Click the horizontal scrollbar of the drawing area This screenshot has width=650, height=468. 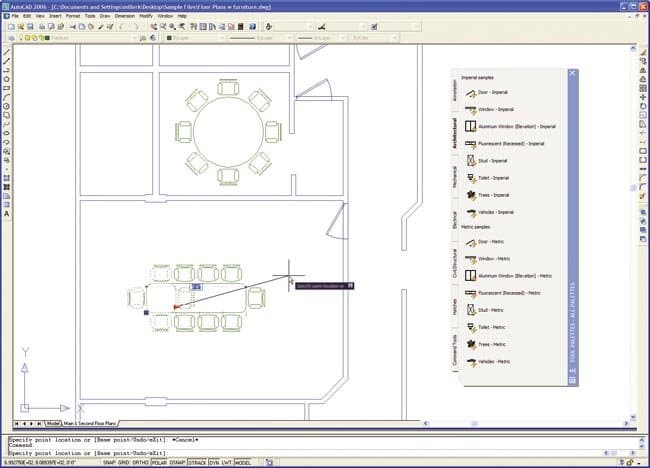point(526,424)
